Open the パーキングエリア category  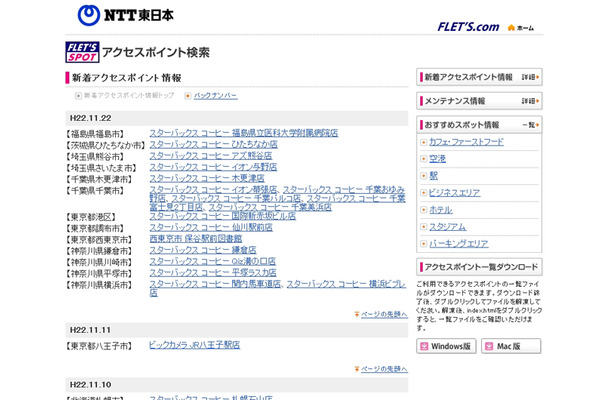pos(459,244)
